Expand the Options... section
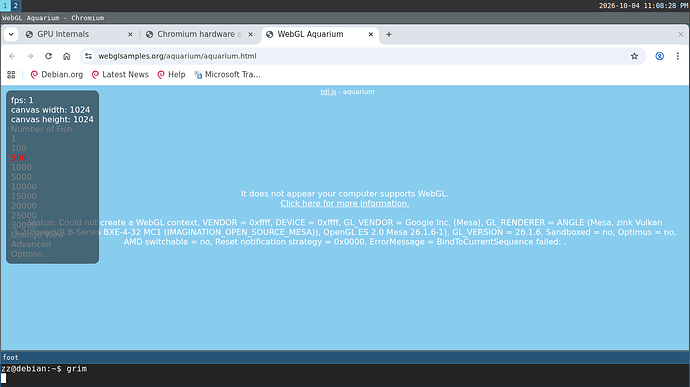 [x=30, y=254]
